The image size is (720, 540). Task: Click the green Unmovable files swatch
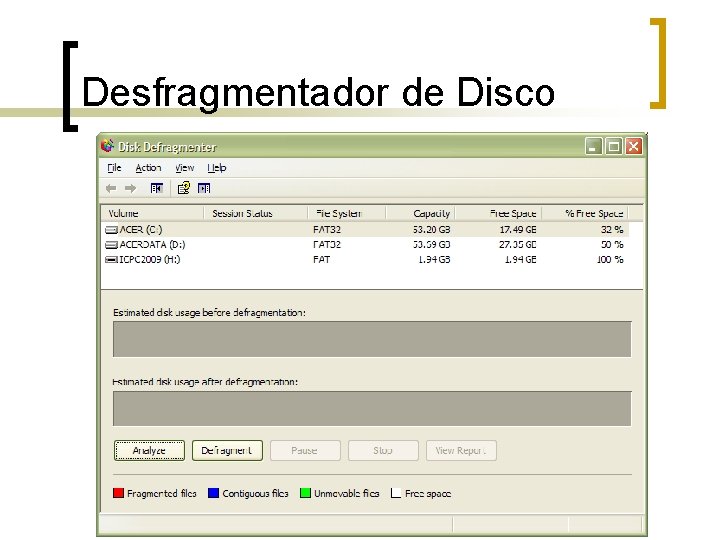coord(305,493)
